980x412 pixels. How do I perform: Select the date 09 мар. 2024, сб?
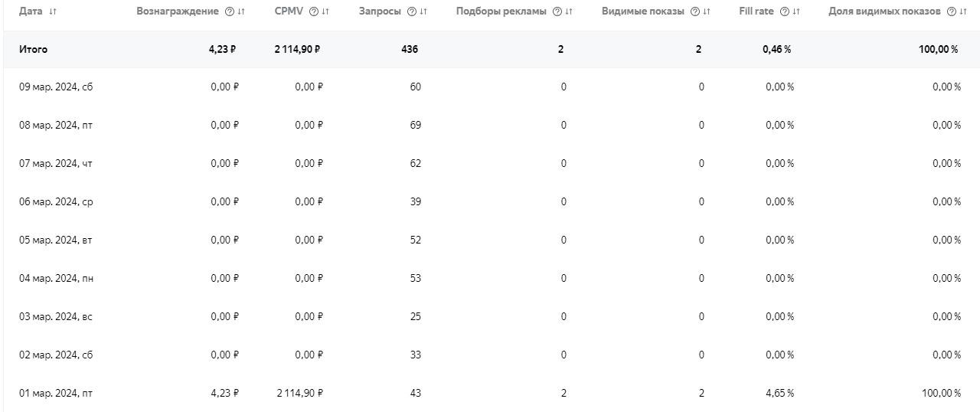(x=56, y=87)
